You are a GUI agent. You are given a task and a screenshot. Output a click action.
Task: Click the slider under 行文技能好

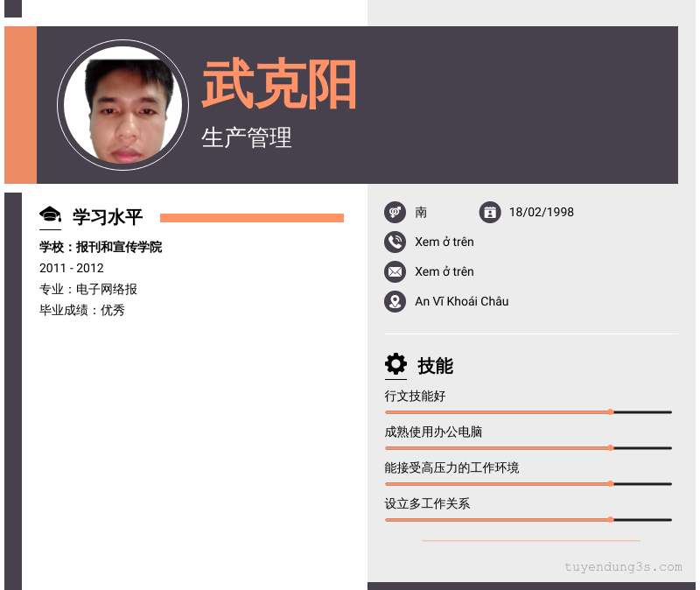click(528, 412)
